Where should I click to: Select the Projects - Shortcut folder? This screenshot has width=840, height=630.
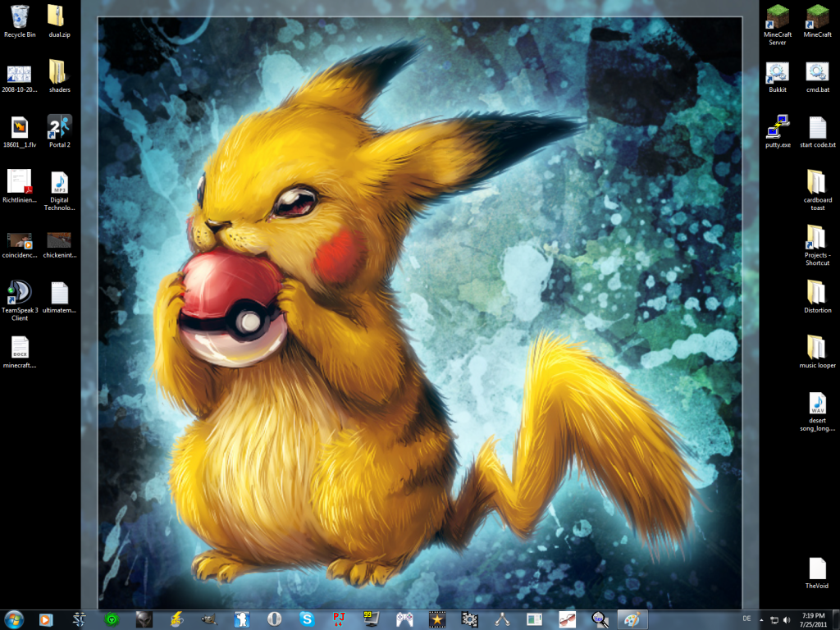tap(818, 244)
